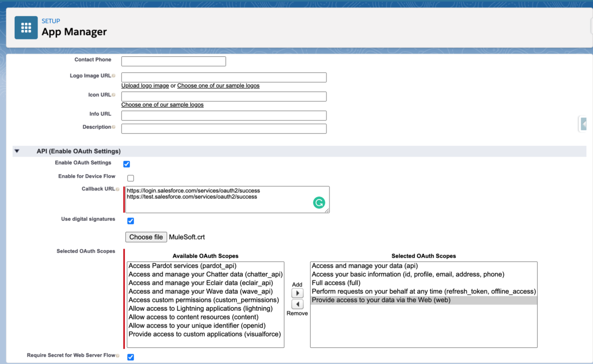Viewport: 593px width, 364px height.
Task: Select Full access (full) in Selected scopes
Action: [x=336, y=283]
